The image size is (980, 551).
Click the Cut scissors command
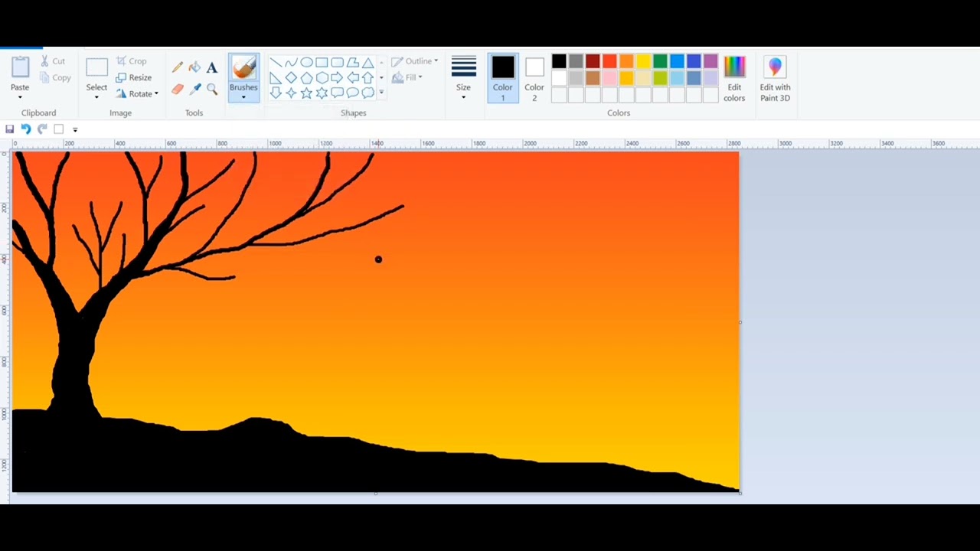tap(53, 61)
